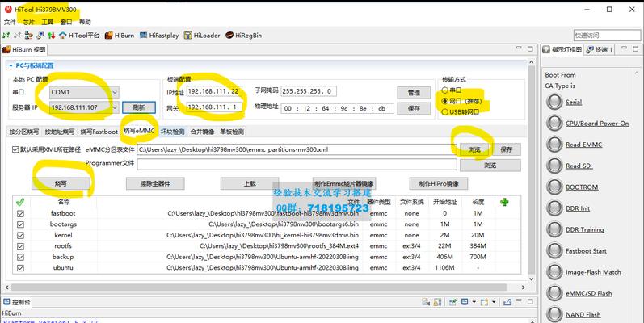
Task: Click the red-green up/down arrows toolbar icon
Action: click(x=52, y=36)
